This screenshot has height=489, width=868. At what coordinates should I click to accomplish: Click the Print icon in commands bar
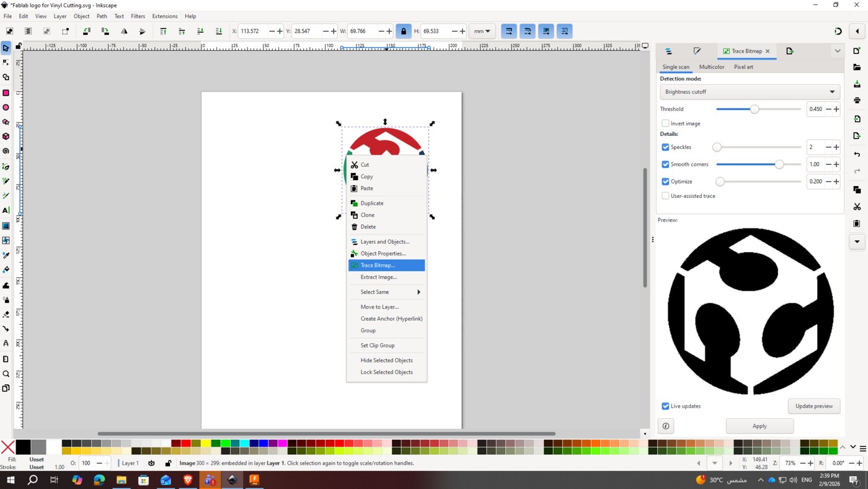(857, 100)
